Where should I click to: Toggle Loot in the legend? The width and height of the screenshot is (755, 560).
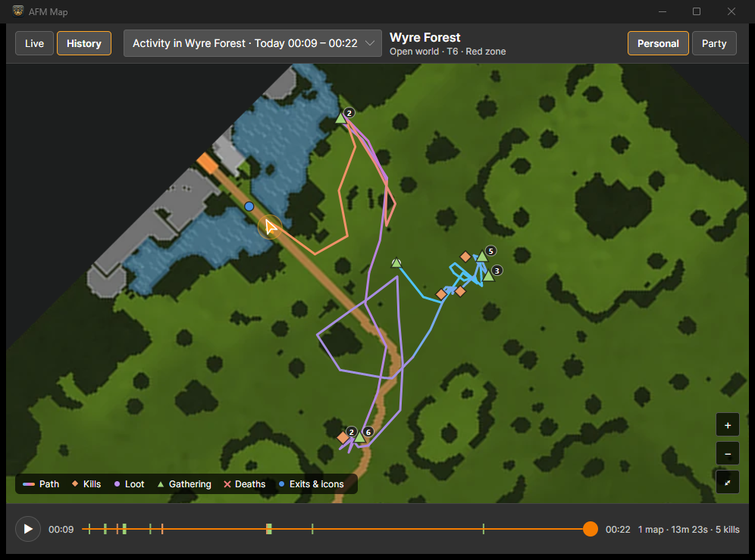(x=129, y=484)
